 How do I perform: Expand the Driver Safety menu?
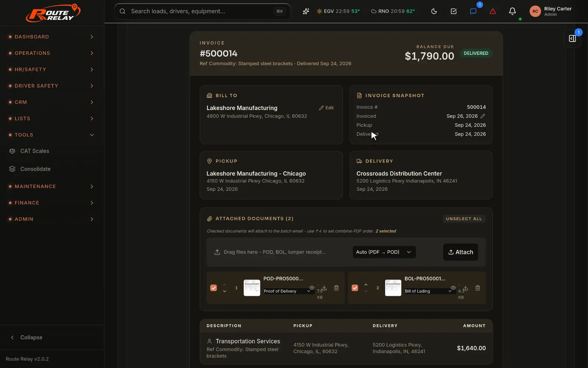pyautogui.click(x=51, y=86)
